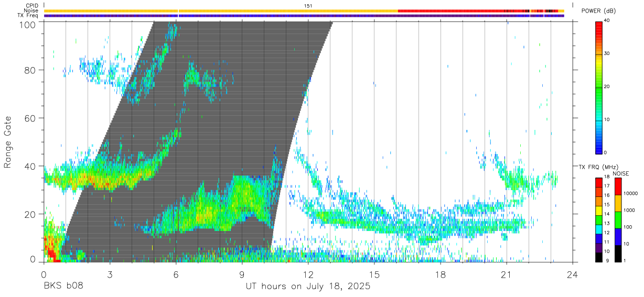Click x-axis tick label '3'
This screenshot has height=297, width=644.
point(109,274)
